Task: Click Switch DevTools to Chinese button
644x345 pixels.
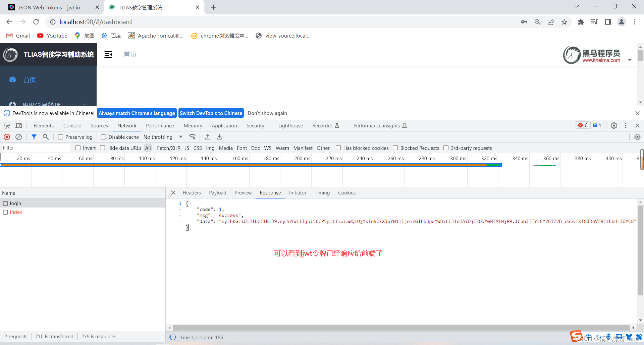Action: (211, 113)
